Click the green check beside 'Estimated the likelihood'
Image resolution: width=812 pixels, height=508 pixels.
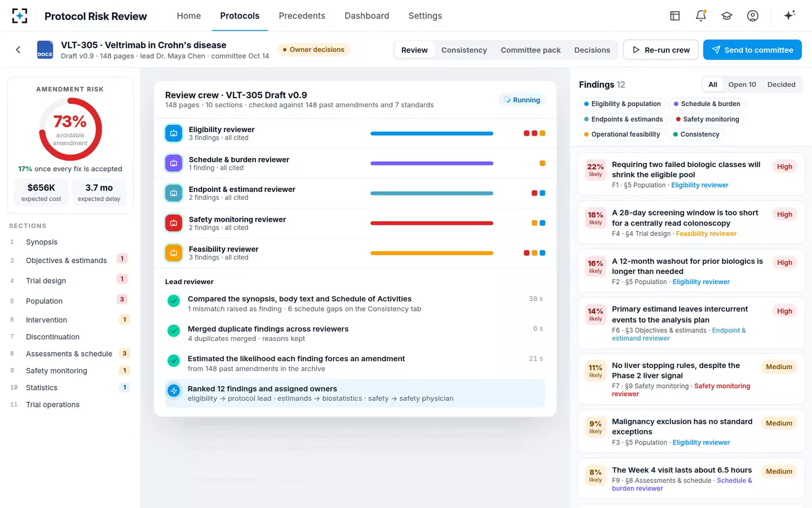tap(174, 361)
